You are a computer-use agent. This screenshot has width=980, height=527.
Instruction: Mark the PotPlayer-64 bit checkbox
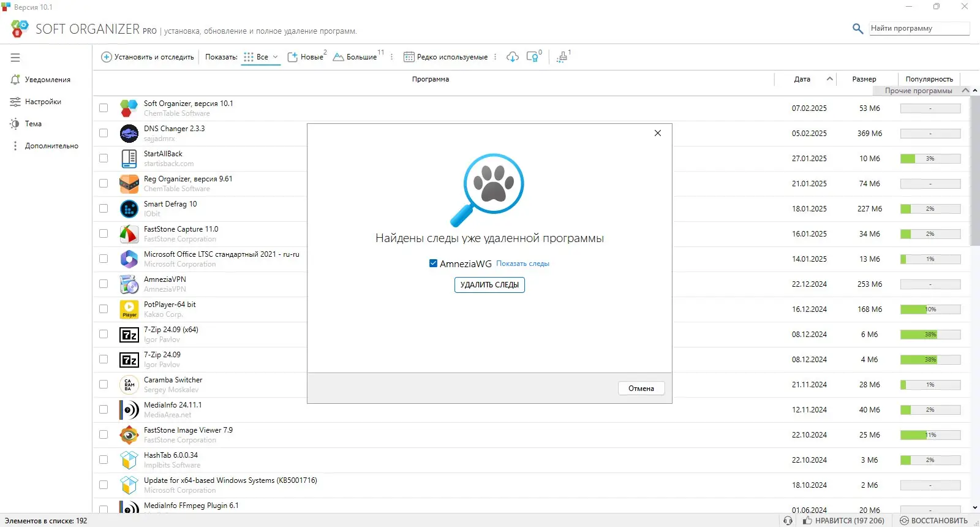(x=104, y=309)
